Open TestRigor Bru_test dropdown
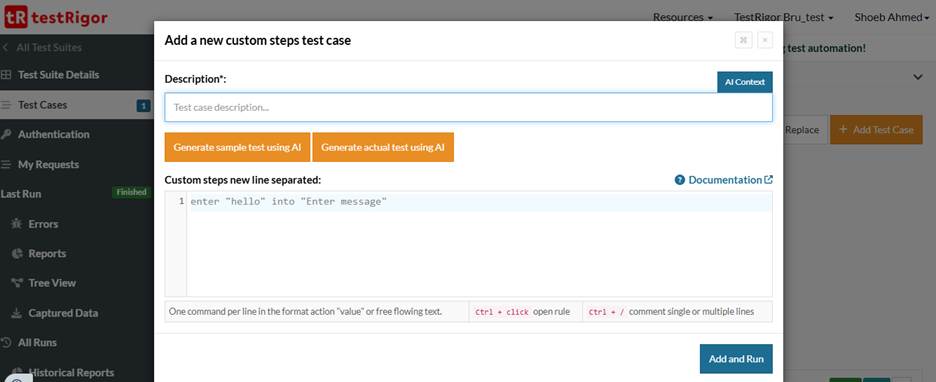The image size is (936, 382). (784, 17)
